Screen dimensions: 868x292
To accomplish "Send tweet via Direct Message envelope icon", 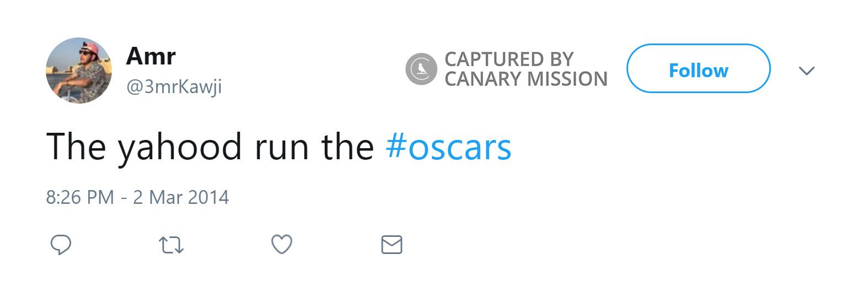I will click(392, 245).
